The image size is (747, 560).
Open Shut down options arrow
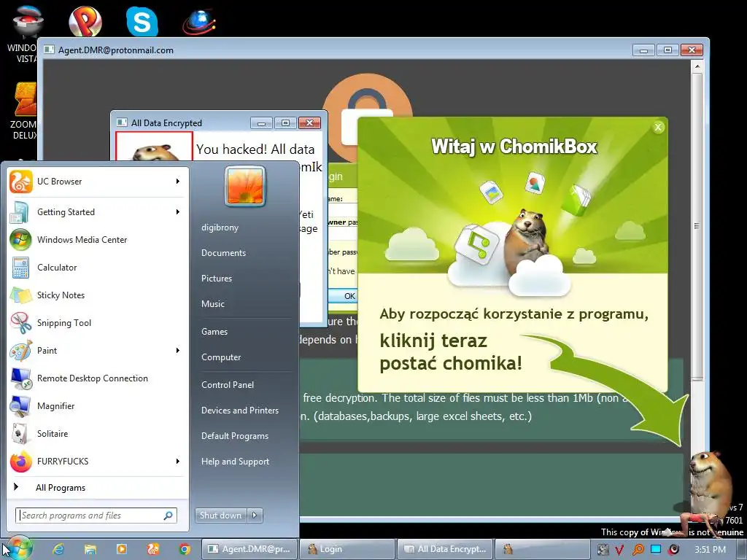coord(255,516)
